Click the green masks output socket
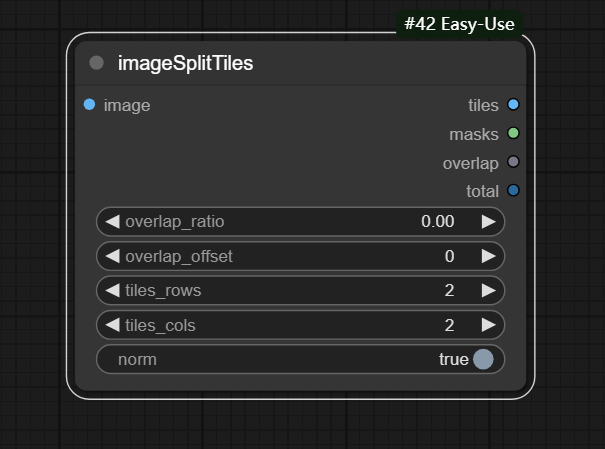Image resolution: width=605 pixels, height=449 pixels. point(513,133)
